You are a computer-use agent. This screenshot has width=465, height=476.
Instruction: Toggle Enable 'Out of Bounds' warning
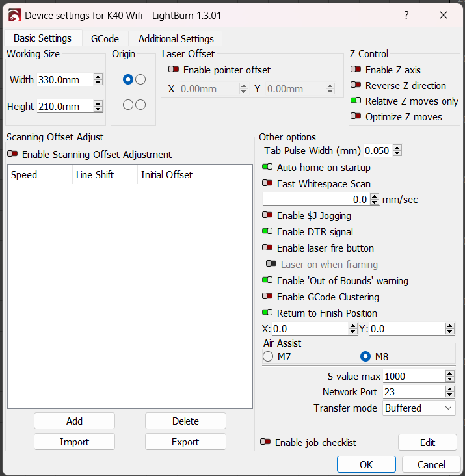click(x=267, y=280)
